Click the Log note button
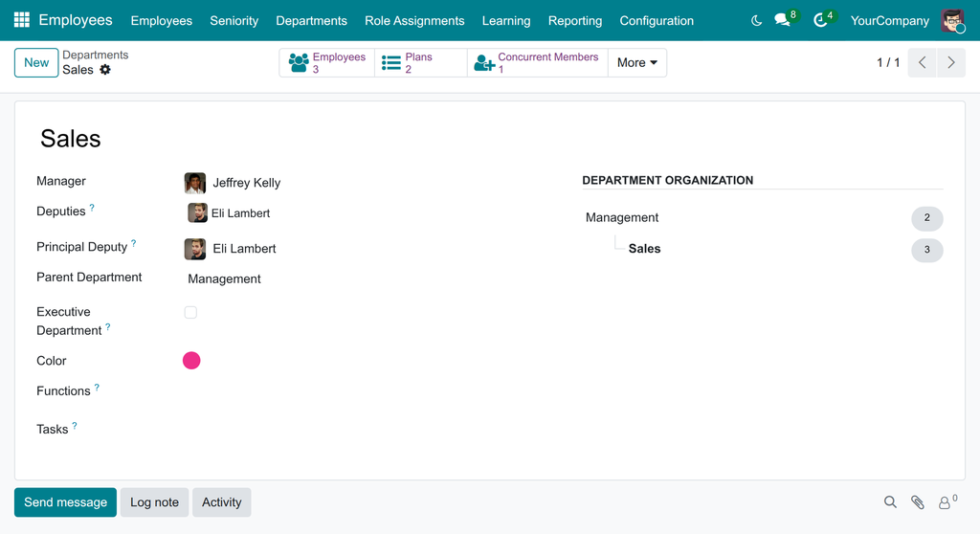Screen dimensions: 980x534 coord(154,502)
